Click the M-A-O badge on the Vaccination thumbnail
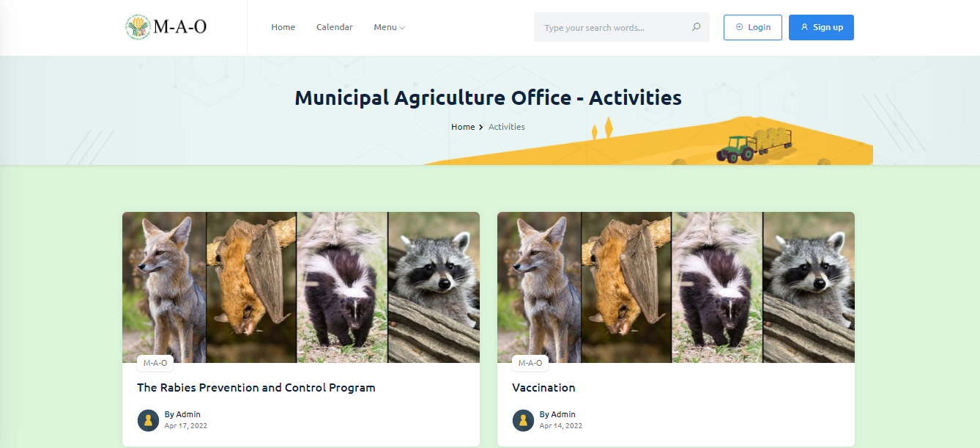 point(530,362)
